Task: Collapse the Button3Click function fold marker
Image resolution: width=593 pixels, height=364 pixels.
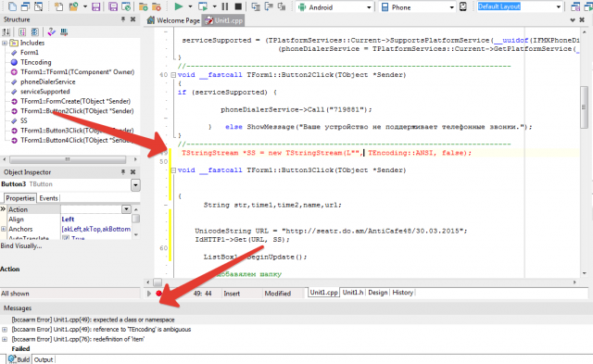Action: pos(173,170)
